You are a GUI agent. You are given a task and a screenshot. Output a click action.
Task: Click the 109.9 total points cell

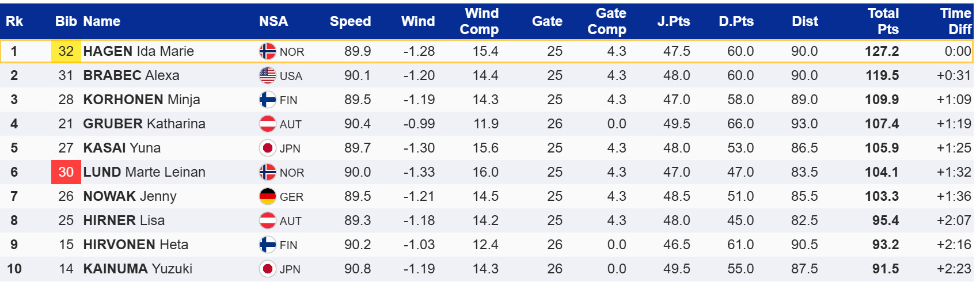click(882, 100)
